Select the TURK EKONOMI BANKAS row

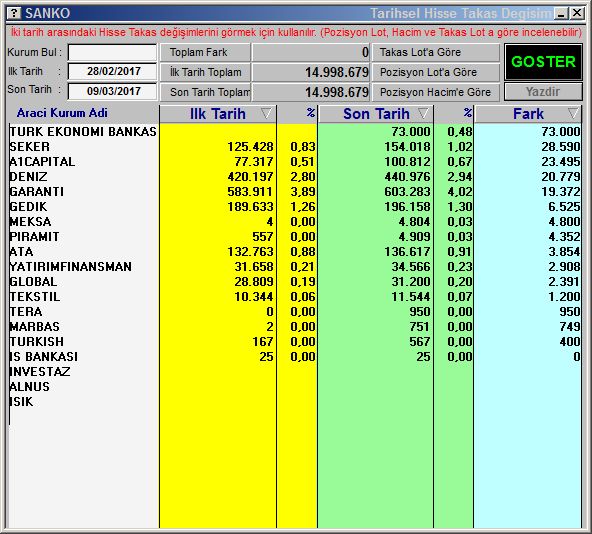[294, 132]
